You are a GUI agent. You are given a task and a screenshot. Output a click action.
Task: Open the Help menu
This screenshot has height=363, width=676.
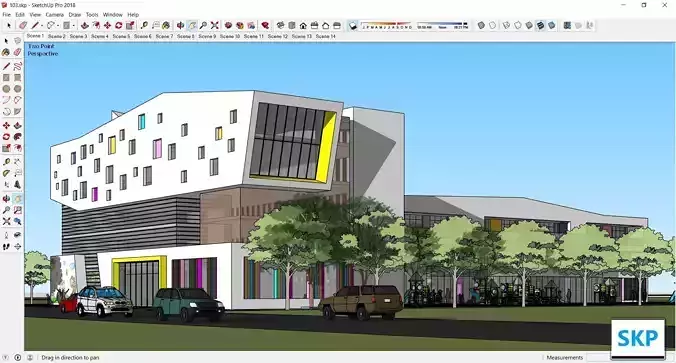coord(133,15)
